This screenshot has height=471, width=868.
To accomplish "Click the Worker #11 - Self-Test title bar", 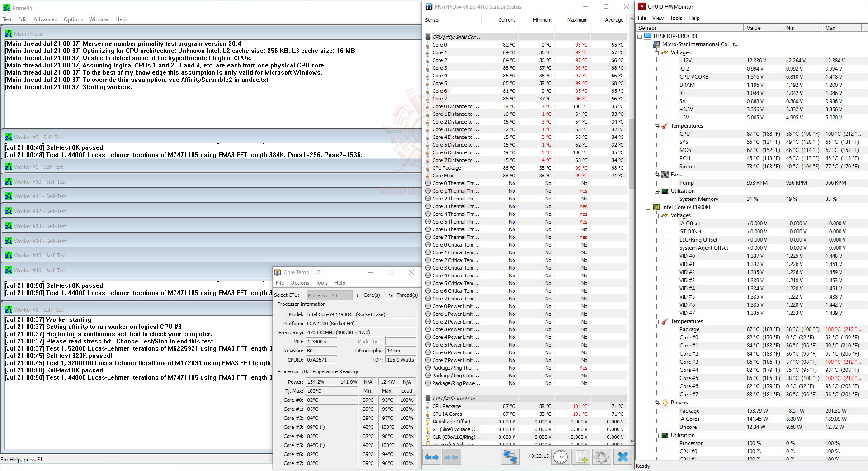I will tap(212, 196).
